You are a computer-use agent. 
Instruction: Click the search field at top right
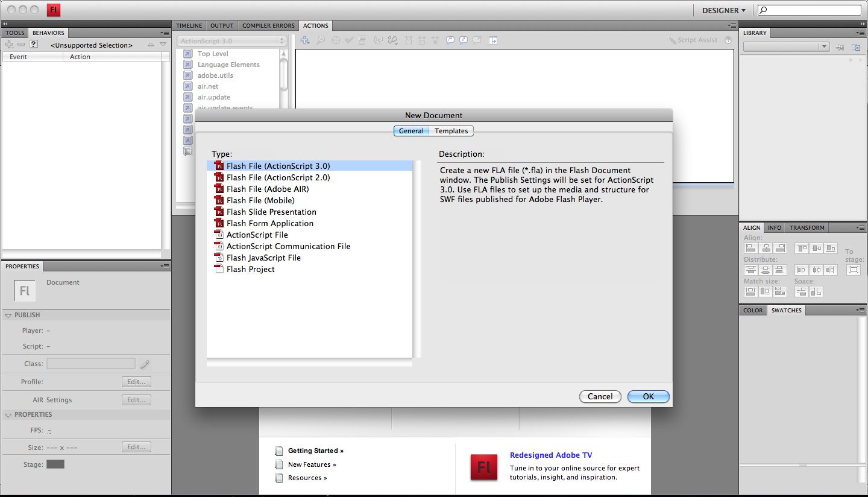pyautogui.click(x=809, y=10)
